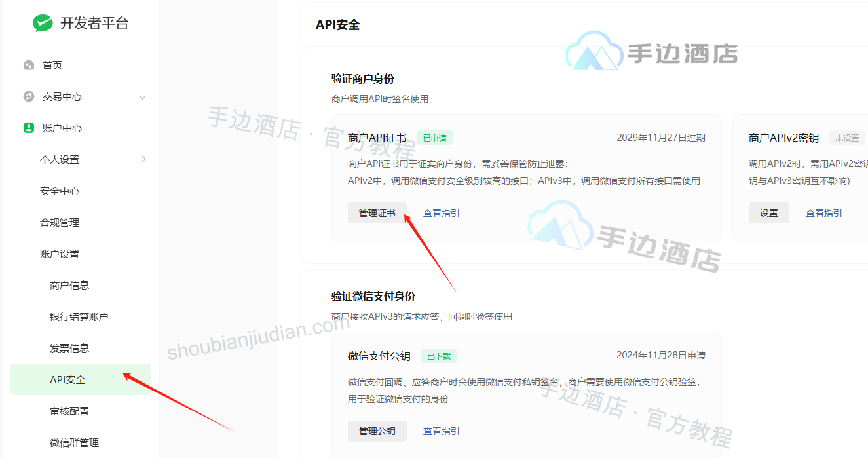Click the 管理证书 button
The height and width of the screenshot is (458, 868).
(377, 213)
